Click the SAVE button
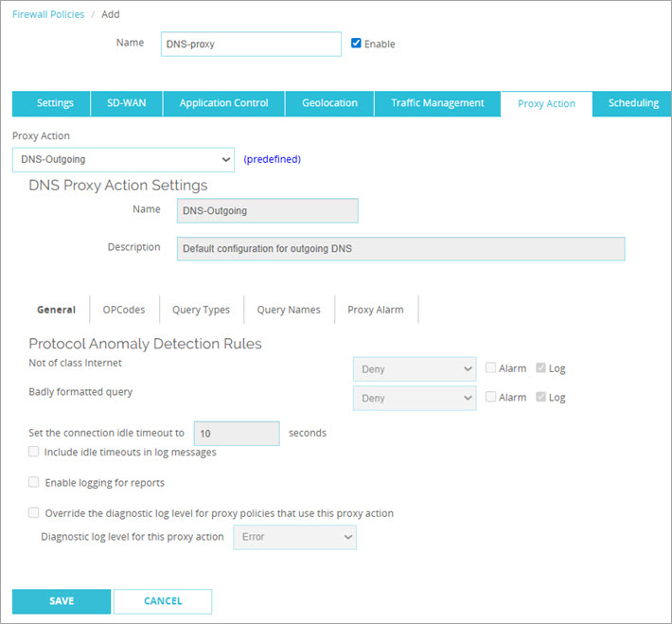This screenshot has width=672, height=624. tap(62, 601)
